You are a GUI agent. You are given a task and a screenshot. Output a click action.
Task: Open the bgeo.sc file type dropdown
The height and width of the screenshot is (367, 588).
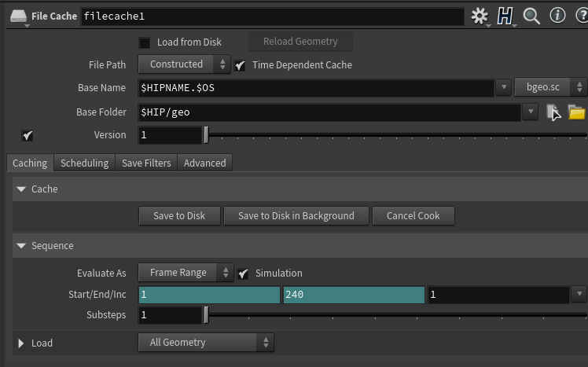[x=550, y=88]
